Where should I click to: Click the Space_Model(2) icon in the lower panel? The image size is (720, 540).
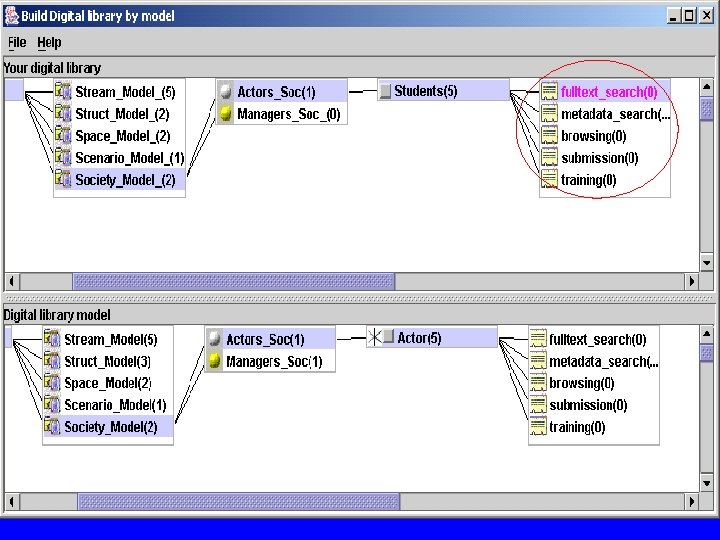tap(52, 383)
